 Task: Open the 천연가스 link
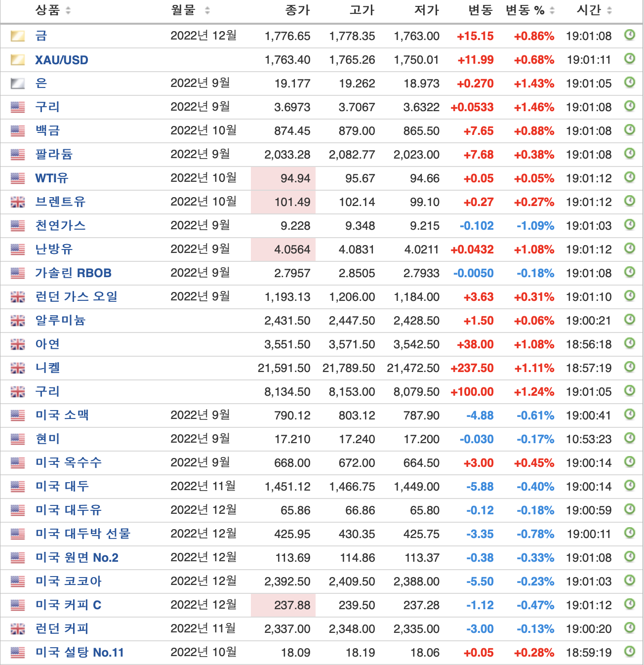coord(60,225)
